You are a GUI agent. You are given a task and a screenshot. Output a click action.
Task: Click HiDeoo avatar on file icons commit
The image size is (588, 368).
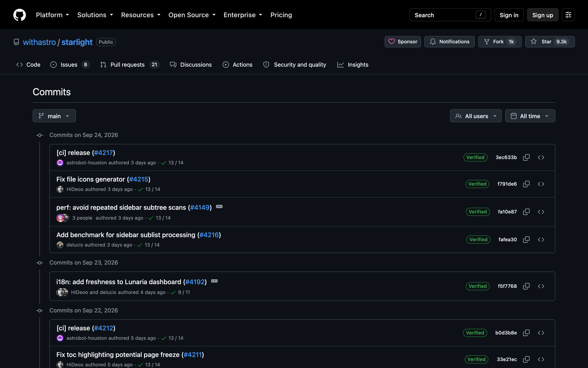[x=60, y=189]
